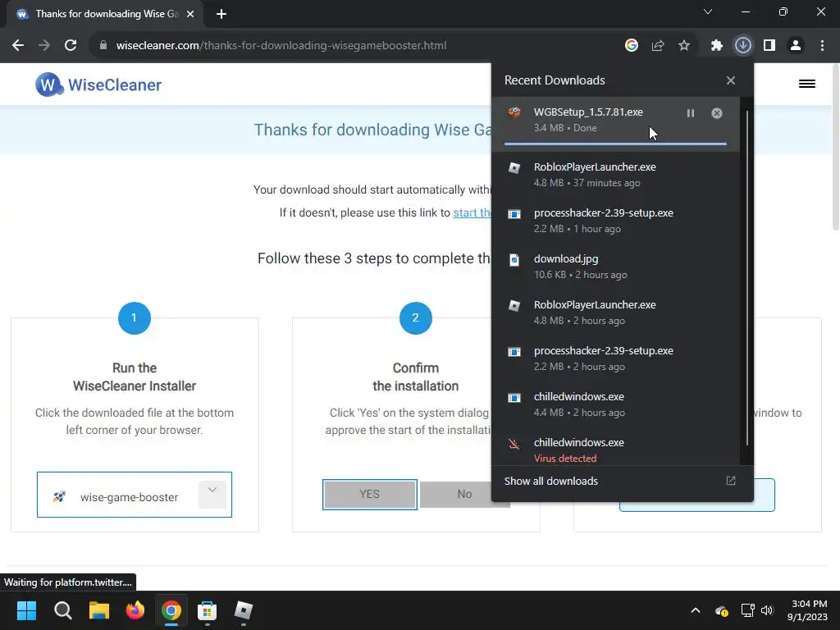Click the WiseCleaner logo
This screenshot has height=630, width=840.
98,84
